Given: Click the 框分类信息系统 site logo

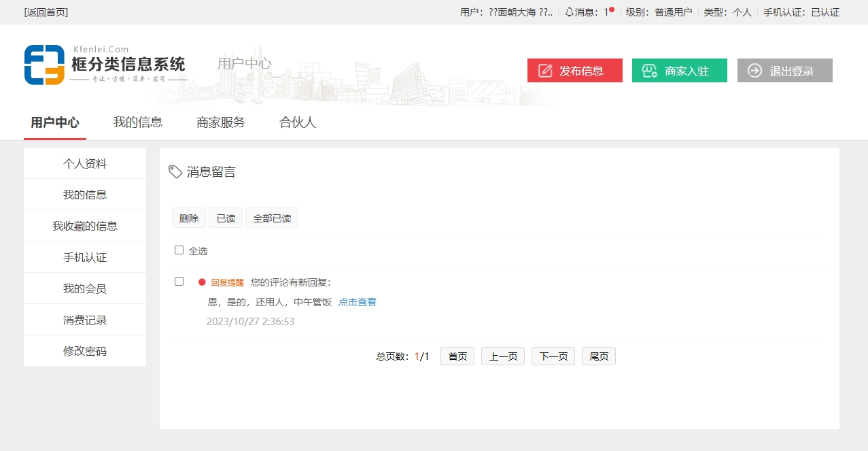Looking at the screenshot, I should point(105,65).
